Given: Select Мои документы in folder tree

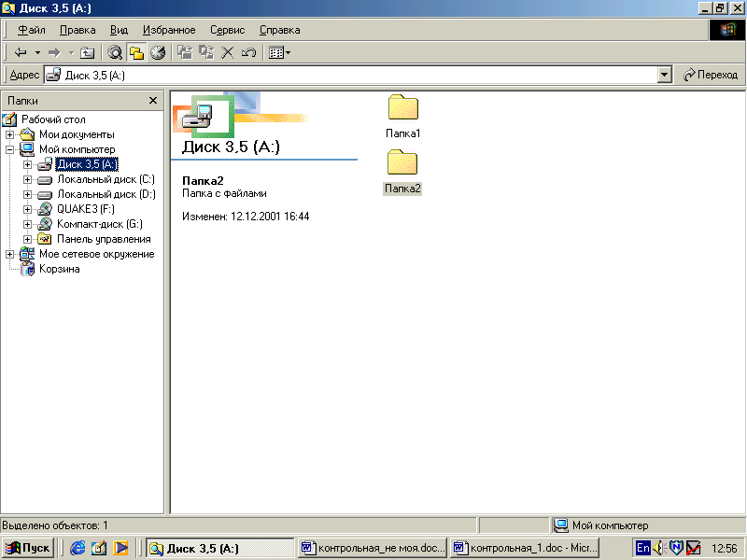Looking at the screenshot, I should 77,134.
